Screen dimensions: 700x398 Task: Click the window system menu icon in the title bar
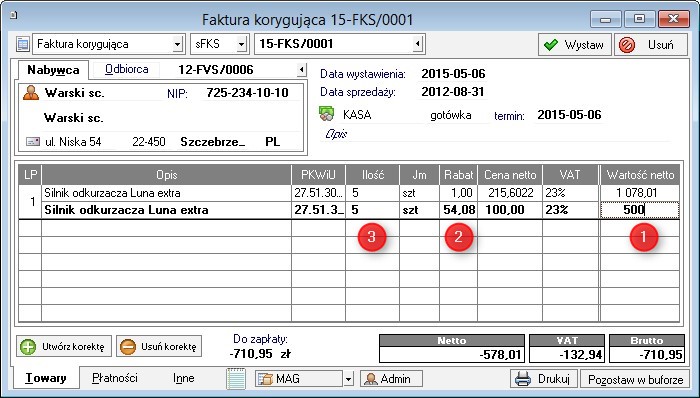click(x=13, y=16)
